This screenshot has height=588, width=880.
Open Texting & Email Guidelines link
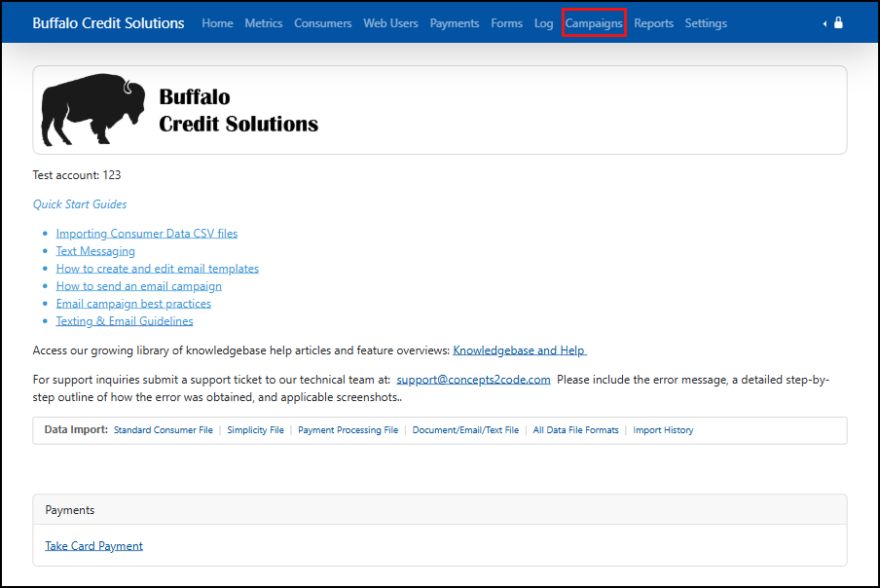[x=125, y=321]
